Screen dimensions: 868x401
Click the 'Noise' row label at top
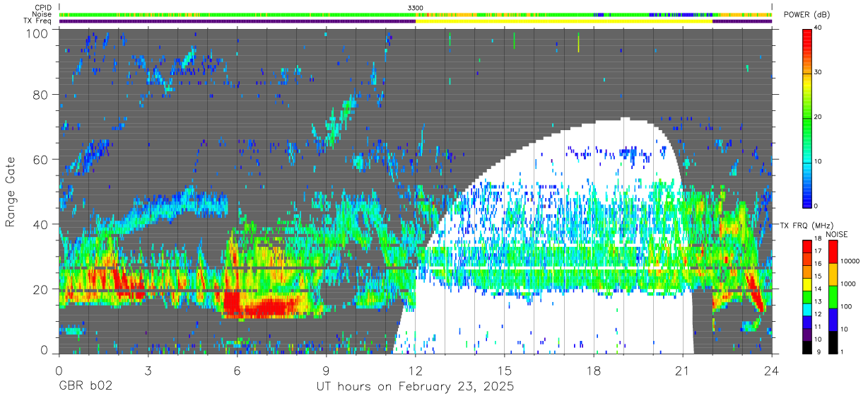pyautogui.click(x=43, y=14)
